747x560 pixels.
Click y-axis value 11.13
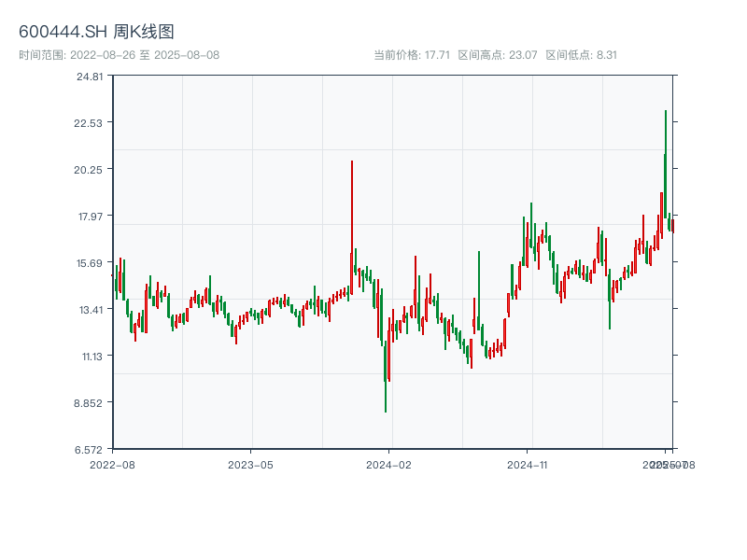92,357
